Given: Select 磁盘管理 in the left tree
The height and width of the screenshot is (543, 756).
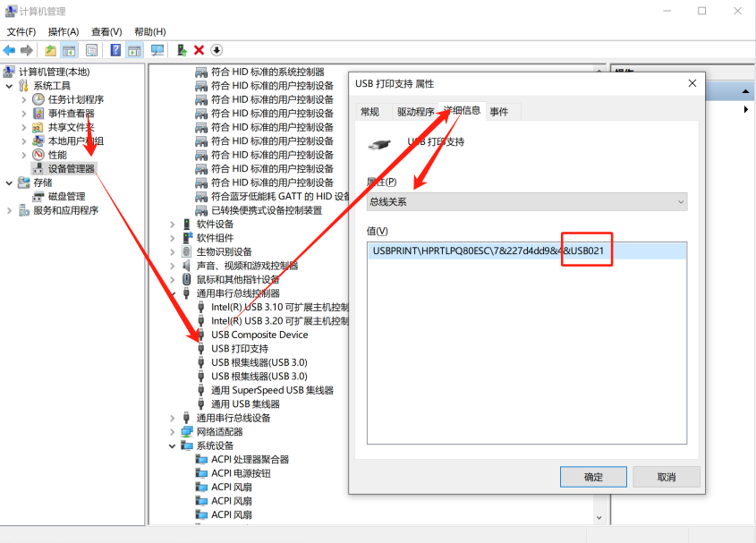Looking at the screenshot, I should (66, 196).
